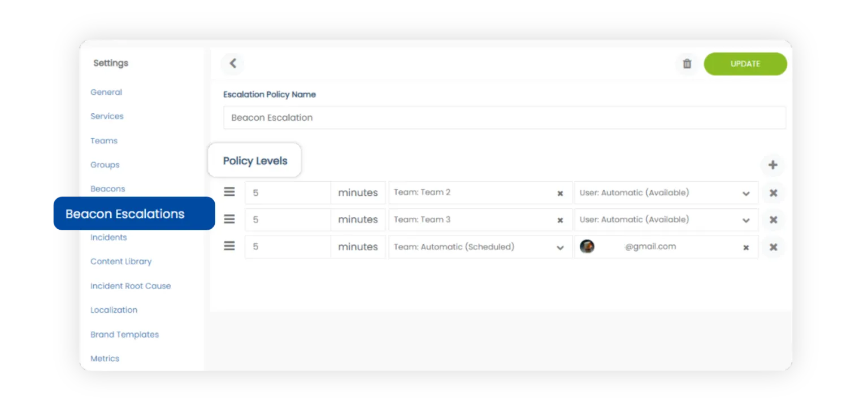The image size is (868, 420).
Task: Click the Escalation Policy Name field
Action: pos(505,117)
